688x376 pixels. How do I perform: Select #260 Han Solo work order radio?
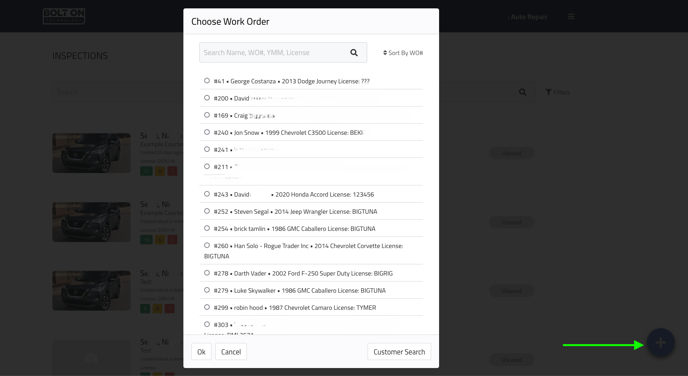point(207,245)
